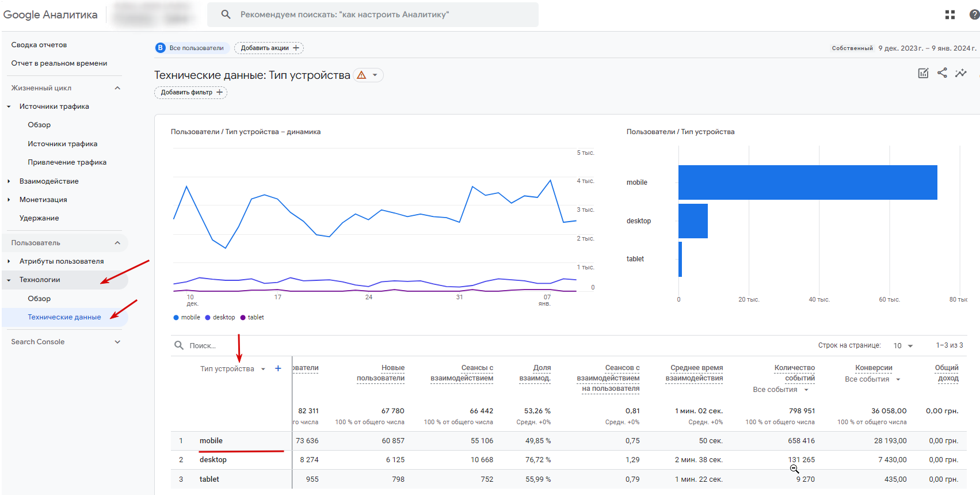980x495 pixels.
Task: Open the customize report icon
Action: tap(923, 73)
